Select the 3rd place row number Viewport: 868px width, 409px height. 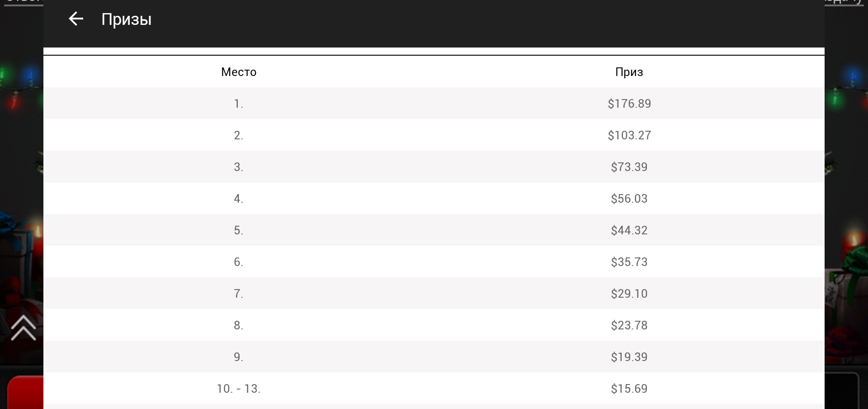tap(239, 167)
